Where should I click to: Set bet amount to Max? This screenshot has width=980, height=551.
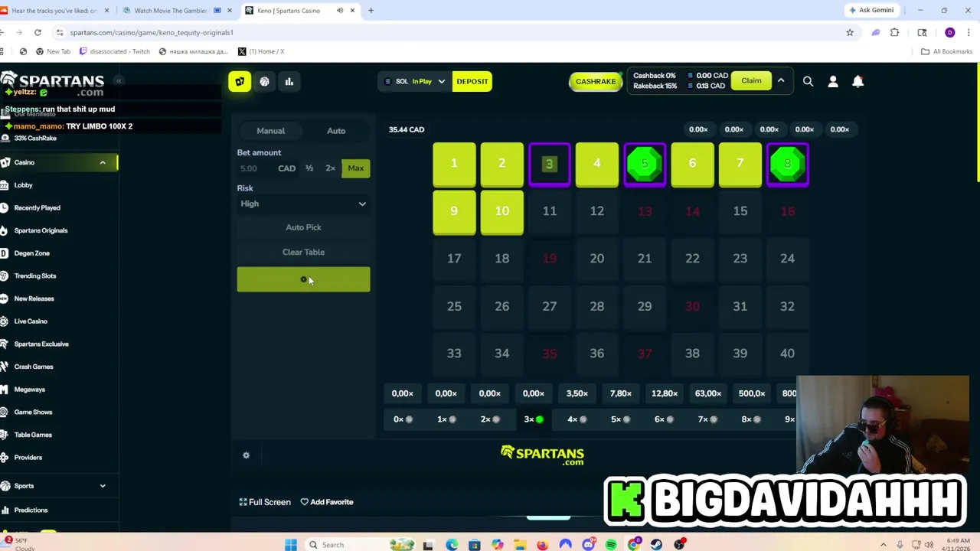(356, 168)
